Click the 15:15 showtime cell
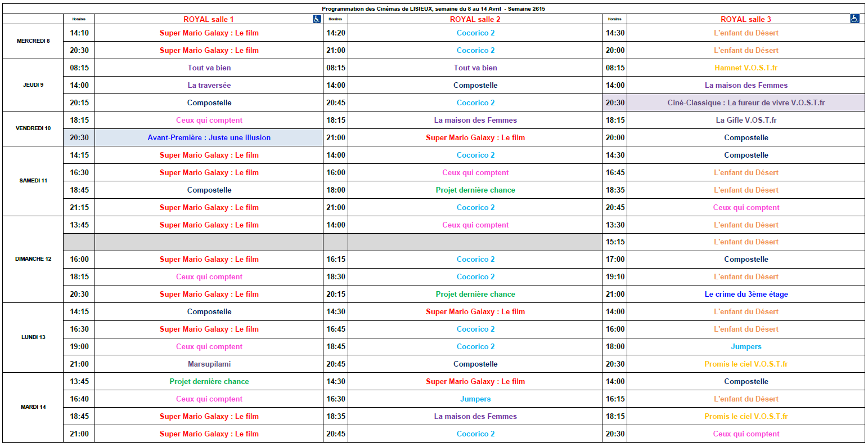 point(615,242)
